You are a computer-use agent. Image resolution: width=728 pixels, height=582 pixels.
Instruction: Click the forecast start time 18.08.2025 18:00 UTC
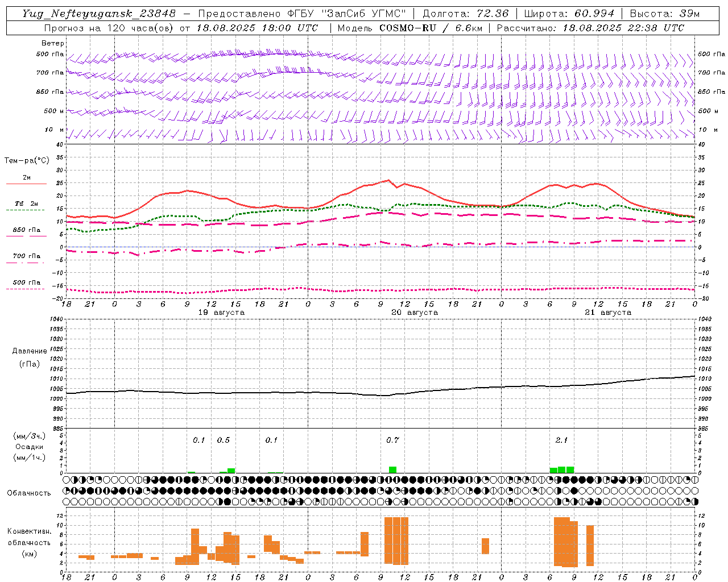(x=257, y=28)
